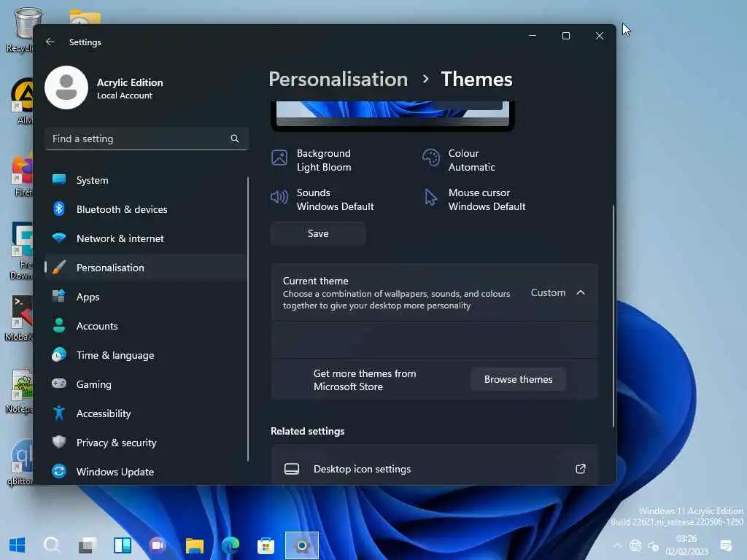Open taskbar Search
747x560 pixels.
coord(52,545)
